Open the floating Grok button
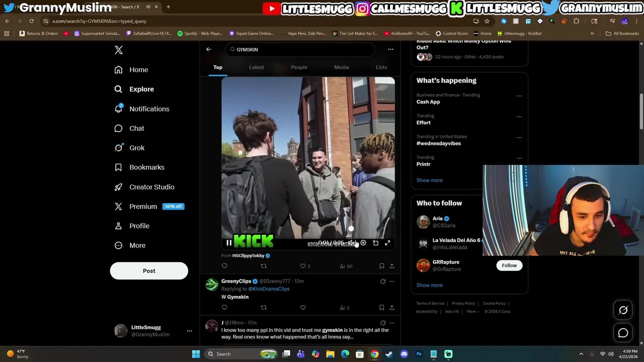 623,310
